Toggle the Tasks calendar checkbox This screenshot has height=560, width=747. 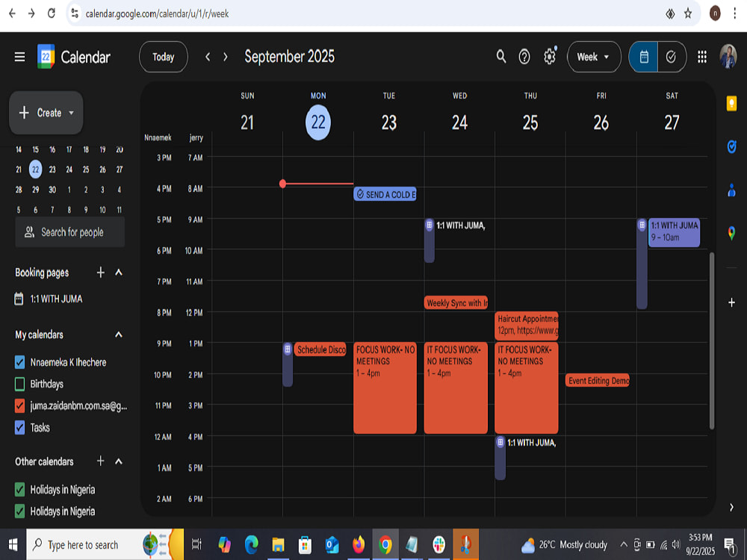[x=19, y=428]
